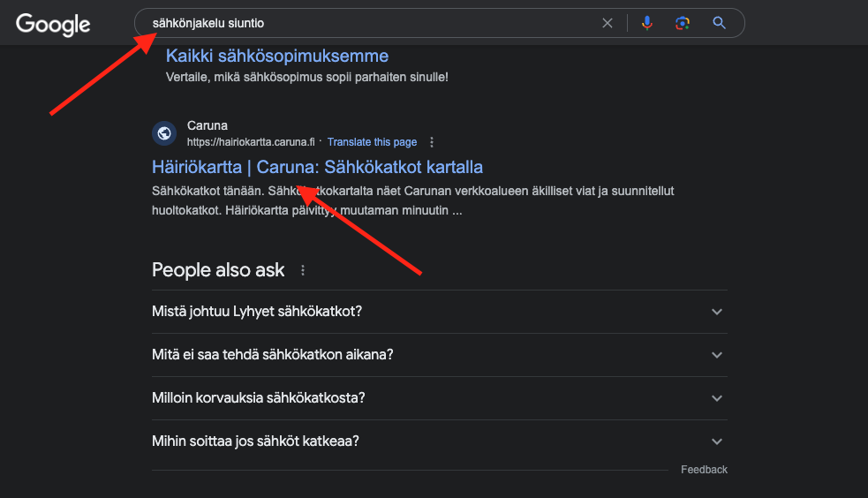This screenshot has height=498, width=868.
Task: Expand chevron for 'Mihin soittaa jos sähköt katkeaa?'
Action: click(717, 441)
